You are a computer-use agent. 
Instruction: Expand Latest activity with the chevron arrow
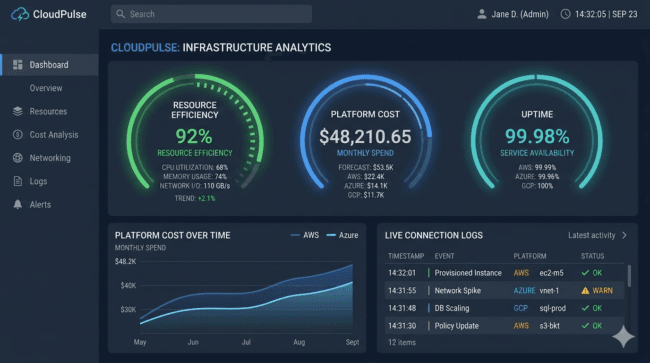pos(624,235)
